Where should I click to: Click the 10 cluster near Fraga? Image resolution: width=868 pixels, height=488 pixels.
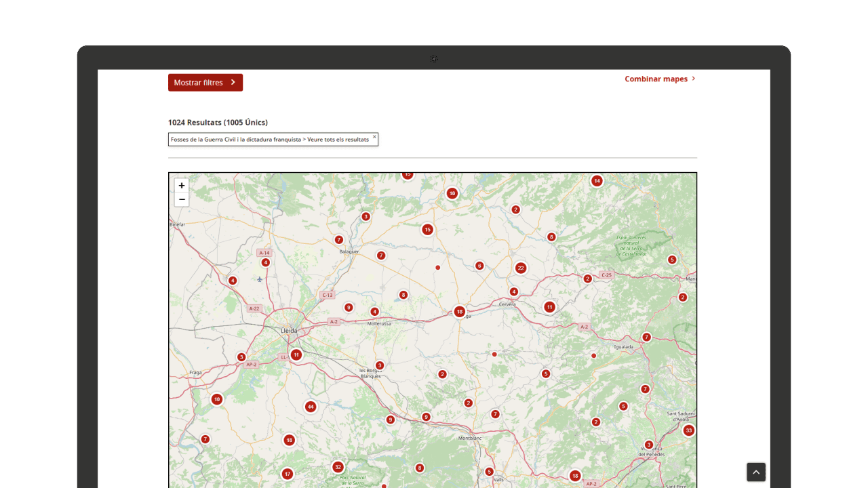point(217,399)
